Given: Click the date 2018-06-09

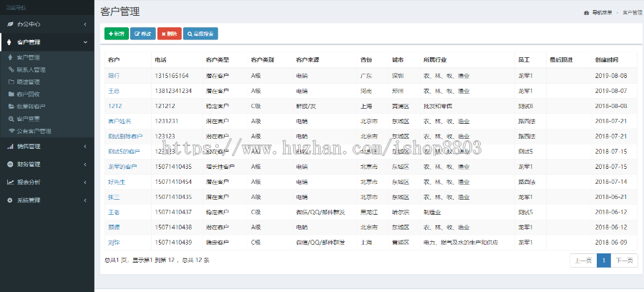Looking at the screenshot, I should (611, 243).
